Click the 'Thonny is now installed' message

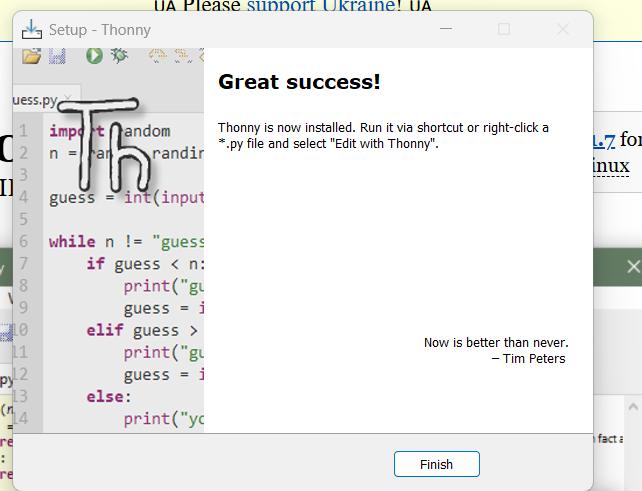pyautogui.click(x=383, y=136)
